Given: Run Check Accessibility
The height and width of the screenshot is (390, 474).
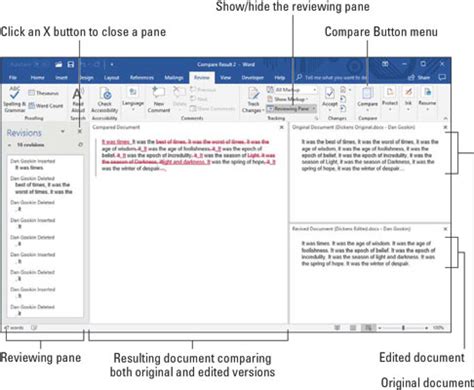Looking at the screenshot, I should [105, 100].
